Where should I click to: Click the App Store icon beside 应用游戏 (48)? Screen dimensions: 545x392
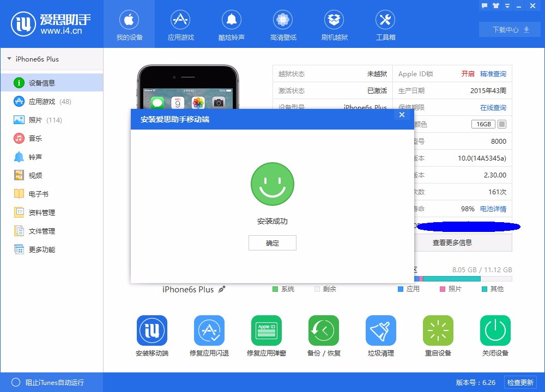pos(19,101)
